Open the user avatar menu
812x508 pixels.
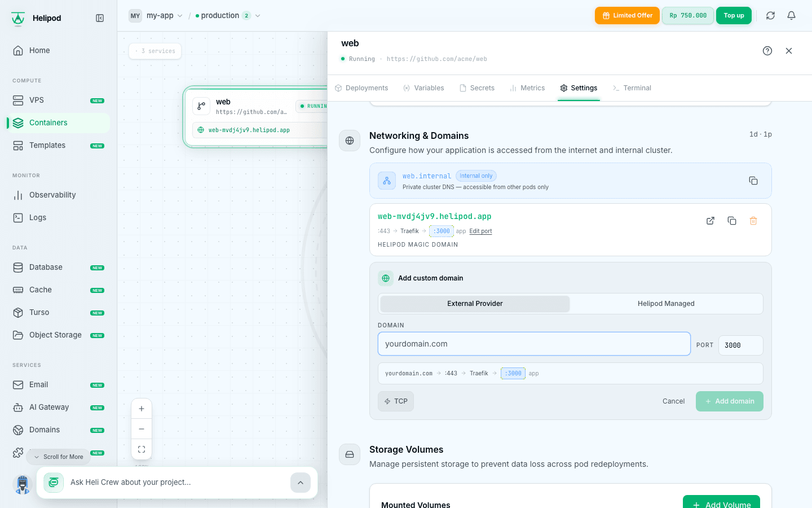coord(23,484)
